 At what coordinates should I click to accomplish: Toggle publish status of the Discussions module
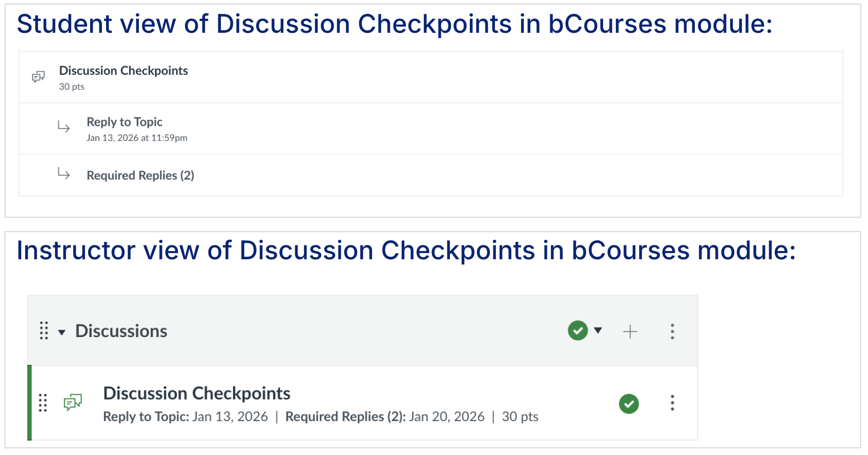pos(577,331)
